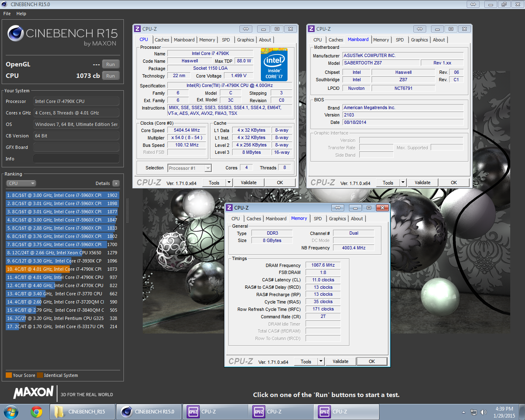Open the File menu in Cinebench

coord(7,14)
